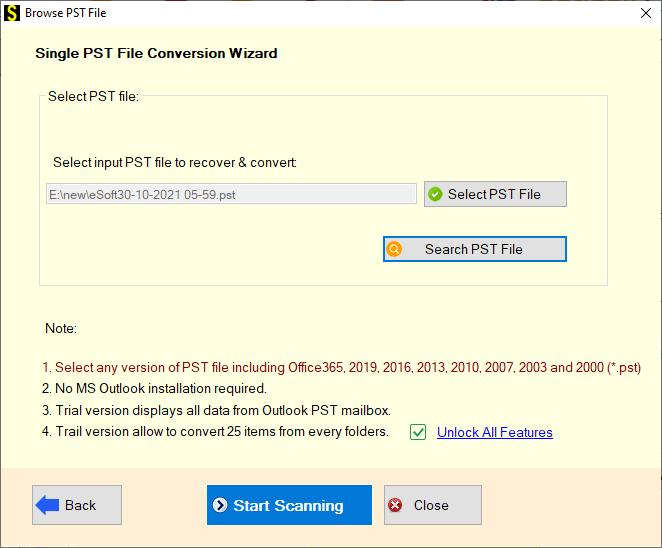Click the Select PST File button
This screenshot has width=662, height=548.
495,194
